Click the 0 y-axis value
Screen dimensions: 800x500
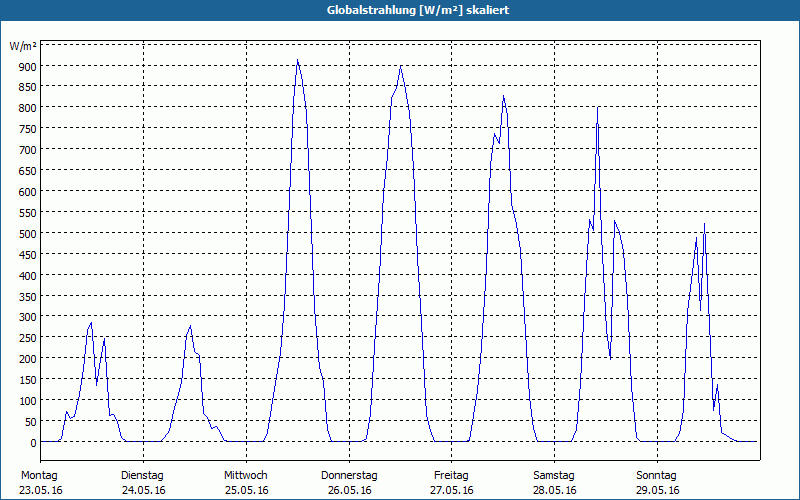click(x=34, y=443)
